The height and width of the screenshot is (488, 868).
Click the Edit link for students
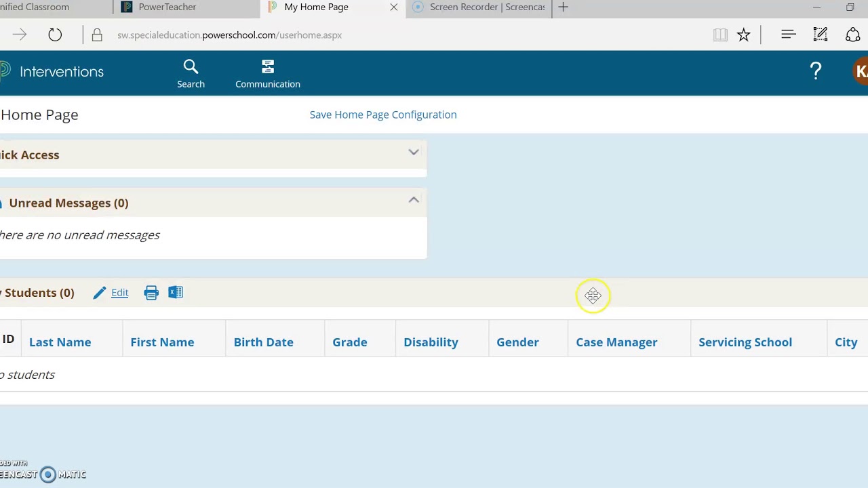pos(119,293)
